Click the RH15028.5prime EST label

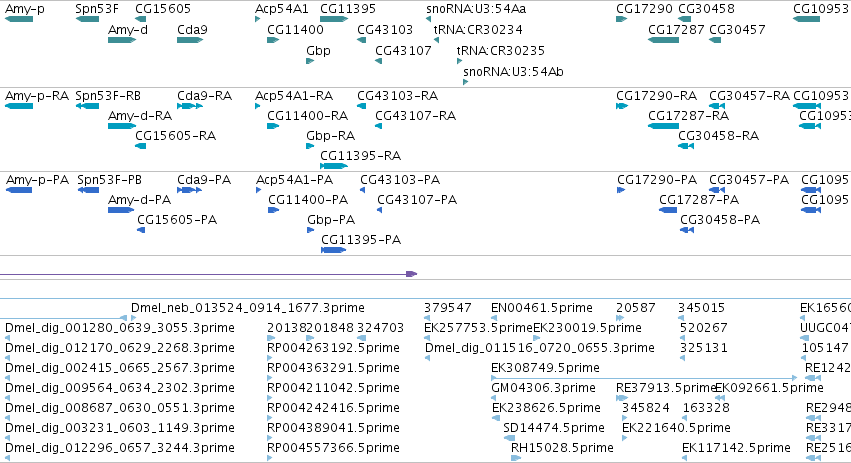562,448
